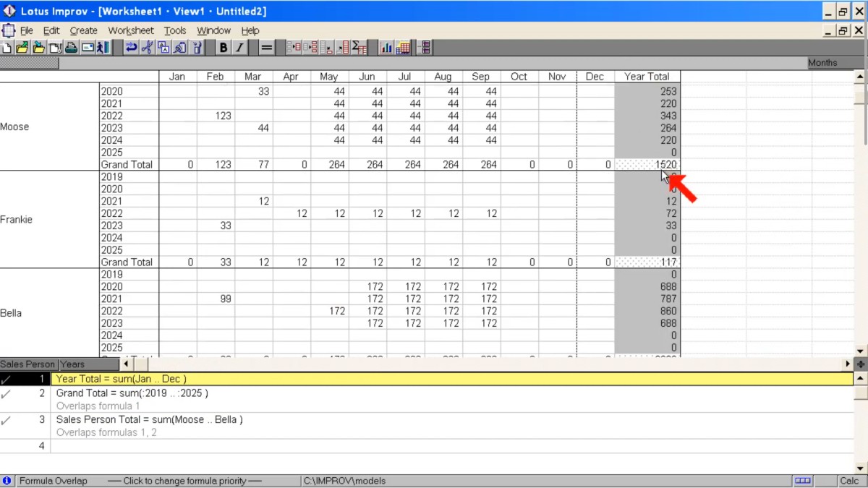Image resolution: width=868 pixels, height=488 pixels.
Task: Open the Create menu
Action: (x=84, y=30)
